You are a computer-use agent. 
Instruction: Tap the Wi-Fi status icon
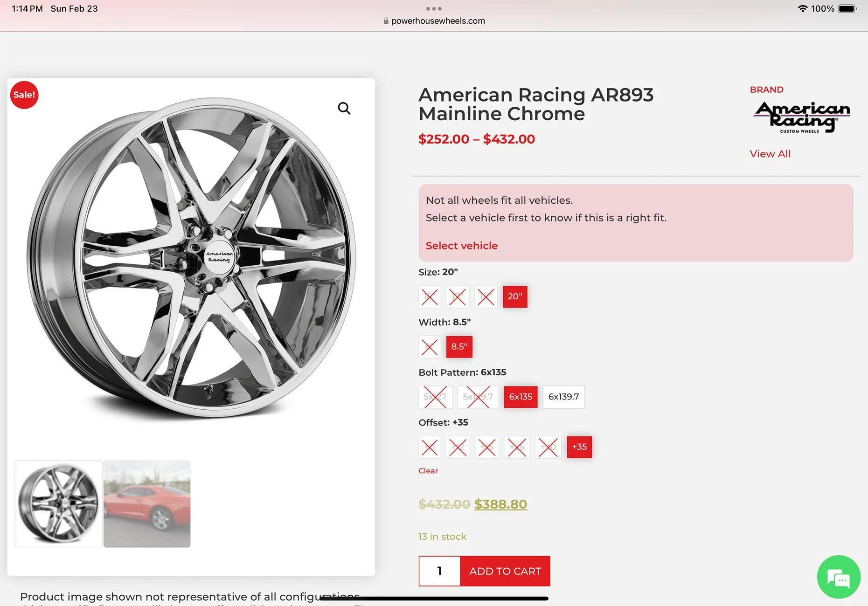click(x=802, y=8)
